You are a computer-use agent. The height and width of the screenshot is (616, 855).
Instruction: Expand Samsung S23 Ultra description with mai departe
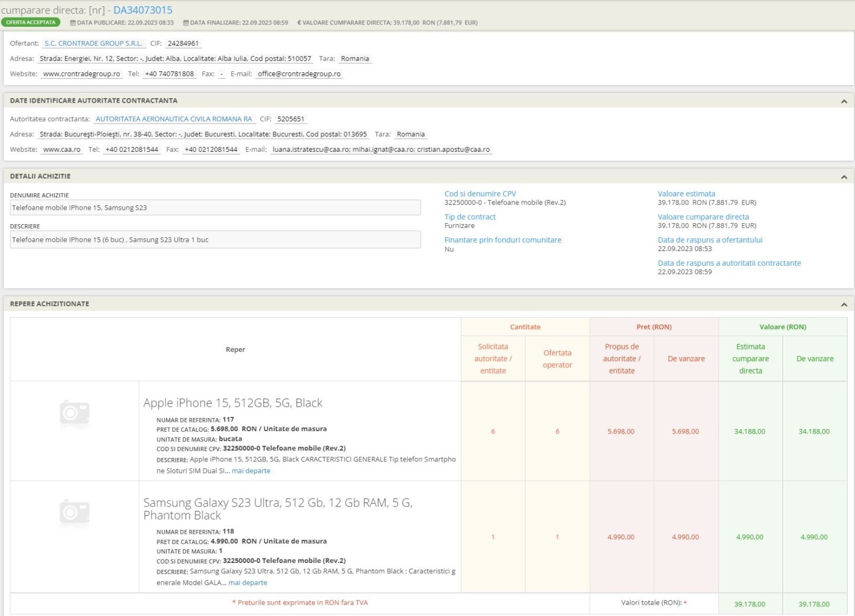coord(248,583)
